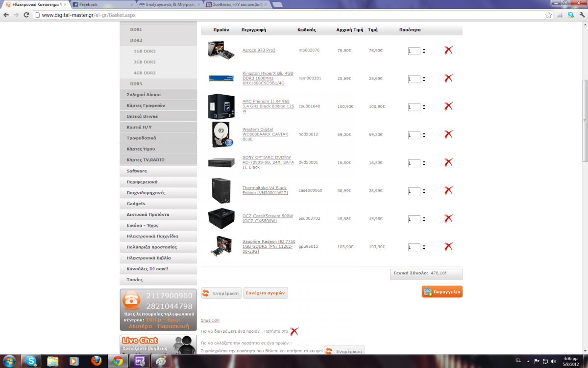This screenshot has height=368, width=588.
Task: Open Kingston HyperX Blu 4GB product link
Action: pyautogui.click(x=268, y=78)
